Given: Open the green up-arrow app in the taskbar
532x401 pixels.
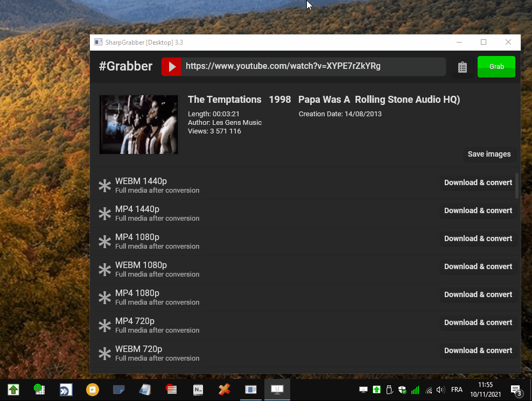Looking at the screenshot, I should pyautogui.click(x=13, y=390).
